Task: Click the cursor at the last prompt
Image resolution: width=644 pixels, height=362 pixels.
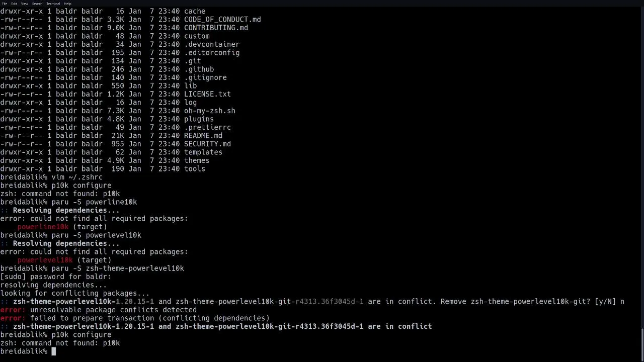Action: pos(54,351)
